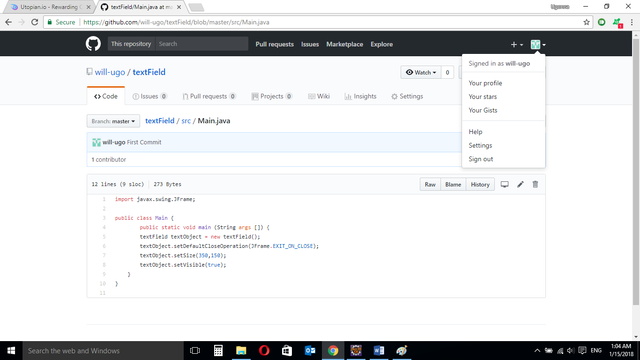Select the repository Settings tab

(407, 96)
